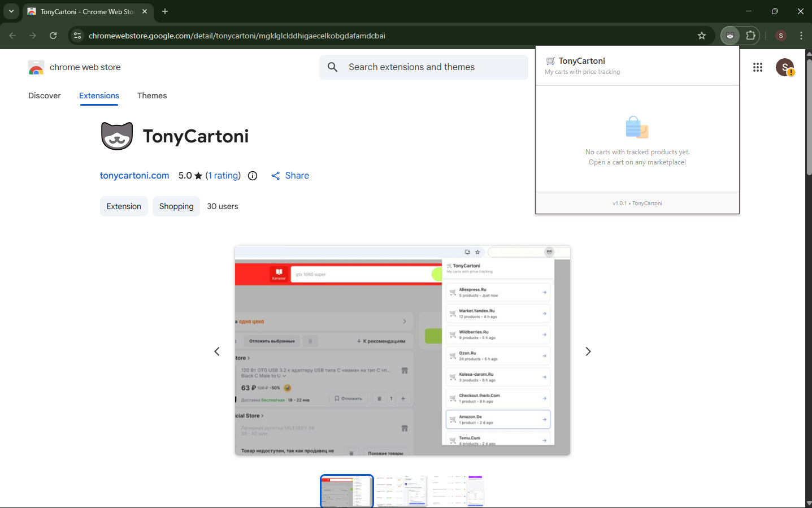The width and height of the screenshot is (812, 508).
Task: Show the previous screenshot in carousel
Action: click(x=217, y=351)
